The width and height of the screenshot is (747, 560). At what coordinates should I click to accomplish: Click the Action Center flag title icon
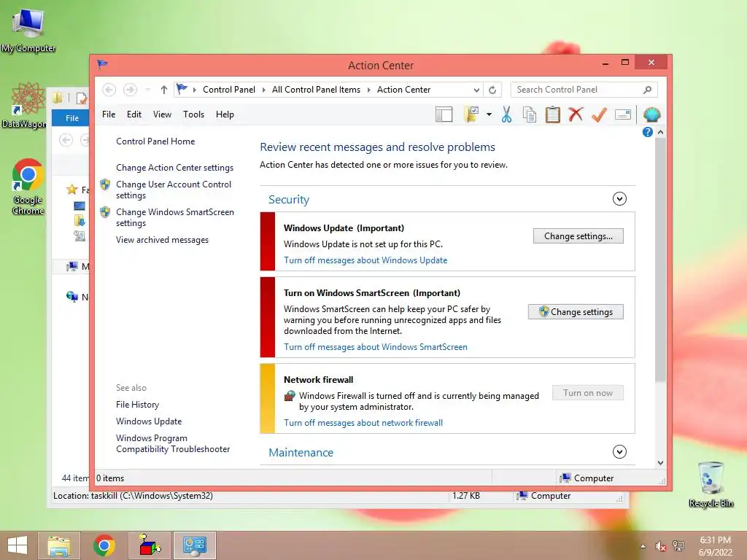(x=102, y=64)
